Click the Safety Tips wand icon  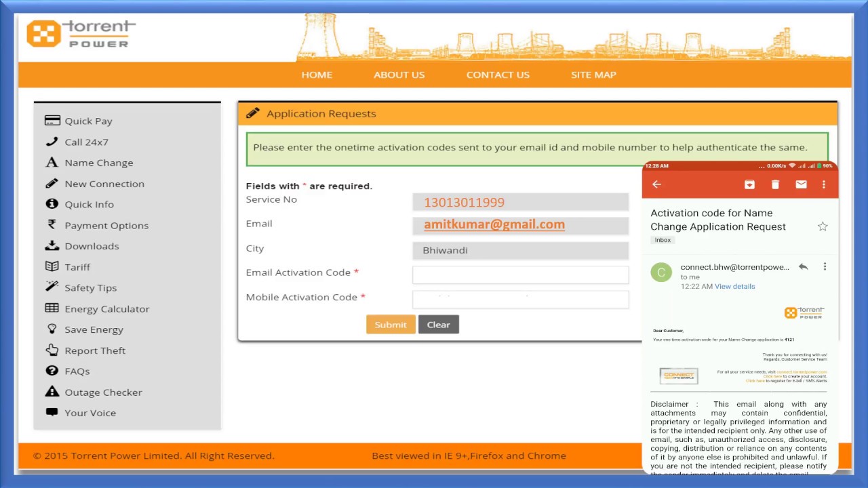click(52, 287)
